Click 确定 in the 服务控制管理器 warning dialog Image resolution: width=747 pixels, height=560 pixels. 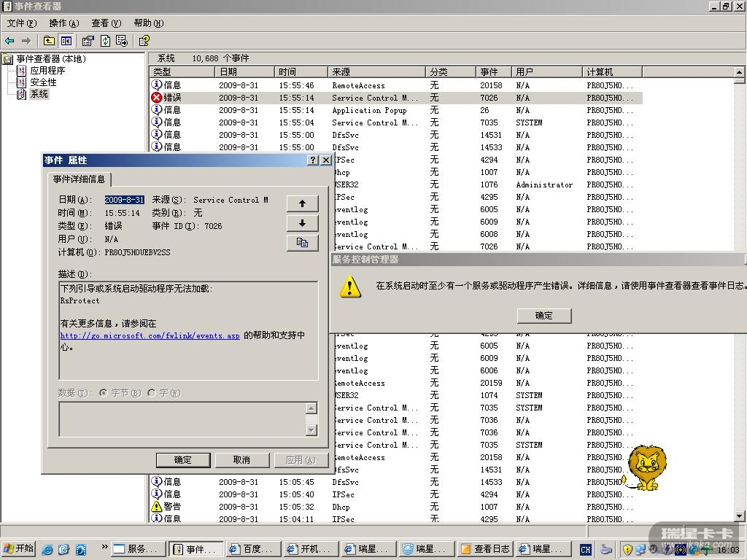point(543,316)
